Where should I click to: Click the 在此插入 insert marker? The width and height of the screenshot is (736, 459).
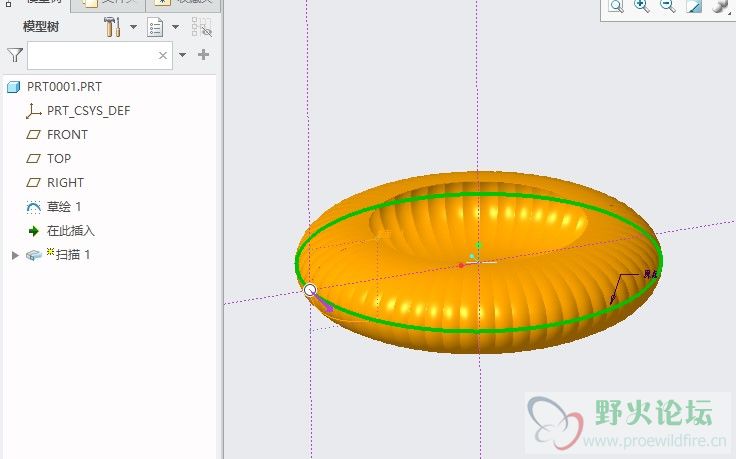click(71, 230)
